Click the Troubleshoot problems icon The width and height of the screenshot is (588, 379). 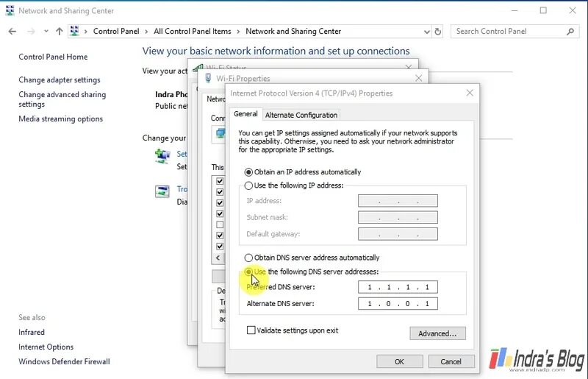coord(162,191)
